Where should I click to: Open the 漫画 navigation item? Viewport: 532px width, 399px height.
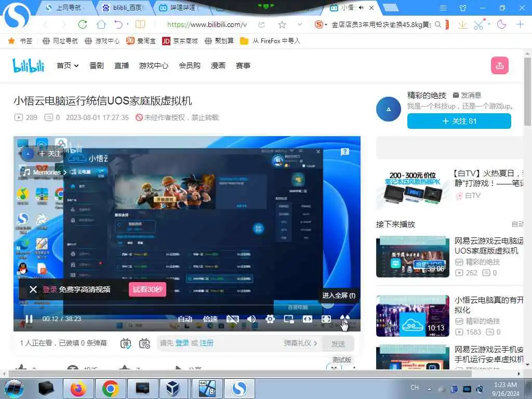218,65
